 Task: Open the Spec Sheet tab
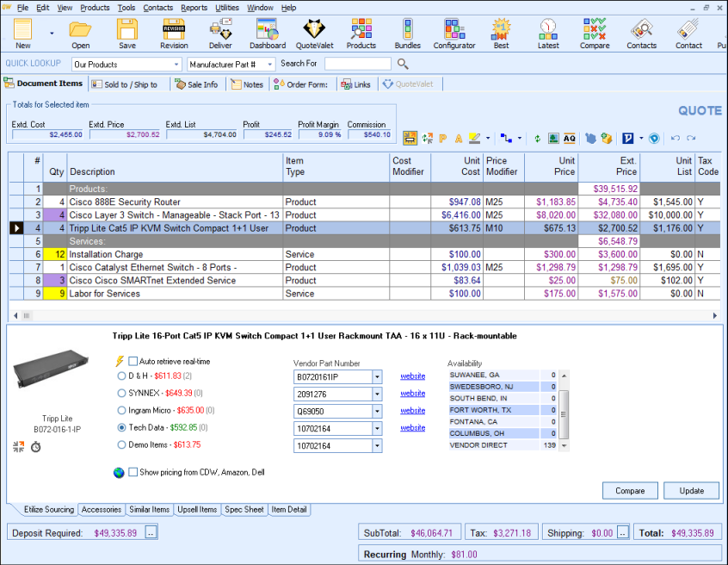244,510
